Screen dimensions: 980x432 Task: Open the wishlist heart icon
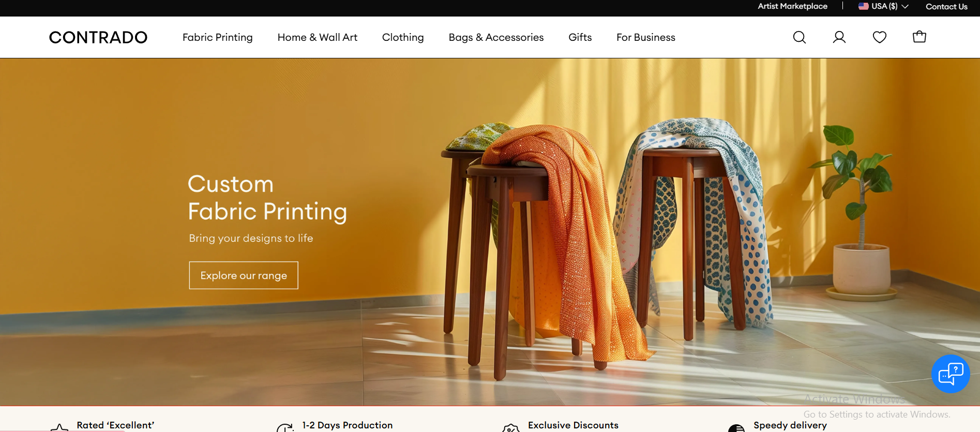click(x=880, y=37)
